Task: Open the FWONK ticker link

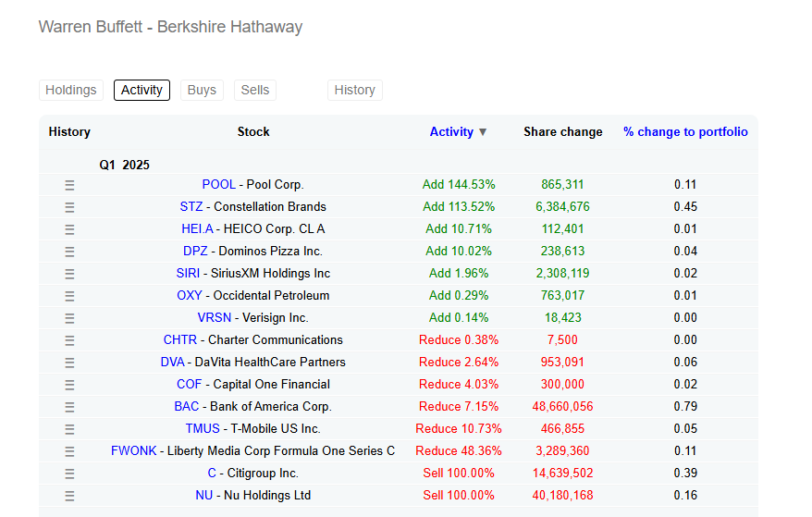Action: (x=133, y=451)
